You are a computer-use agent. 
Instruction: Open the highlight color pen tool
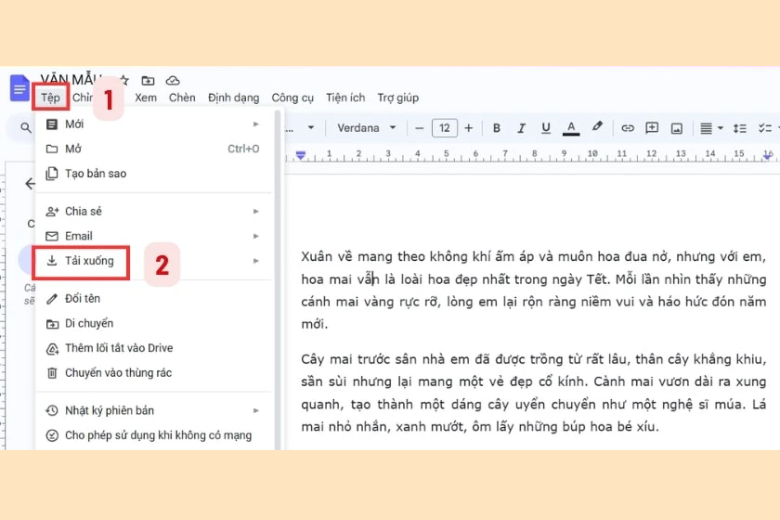597,127
